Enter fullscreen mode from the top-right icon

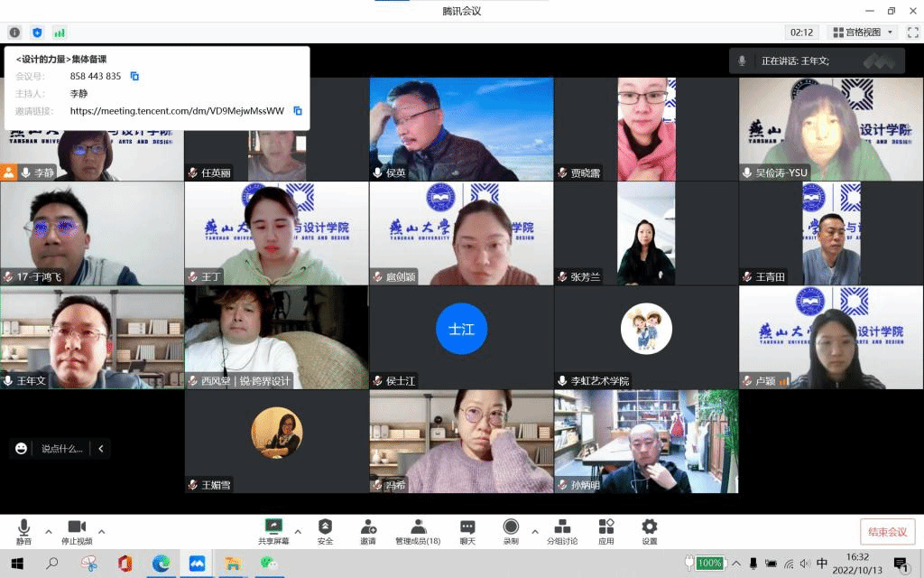[x=912, y=33]
